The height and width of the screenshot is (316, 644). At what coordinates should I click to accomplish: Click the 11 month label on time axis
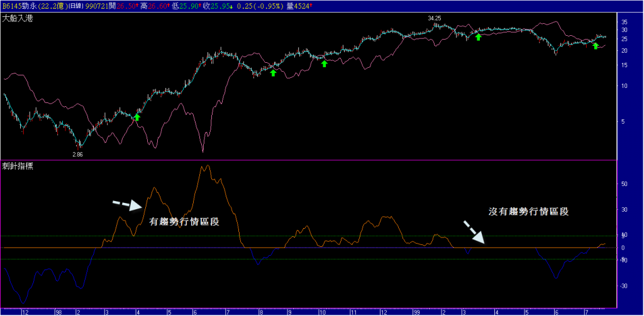[x=353, y=312]
